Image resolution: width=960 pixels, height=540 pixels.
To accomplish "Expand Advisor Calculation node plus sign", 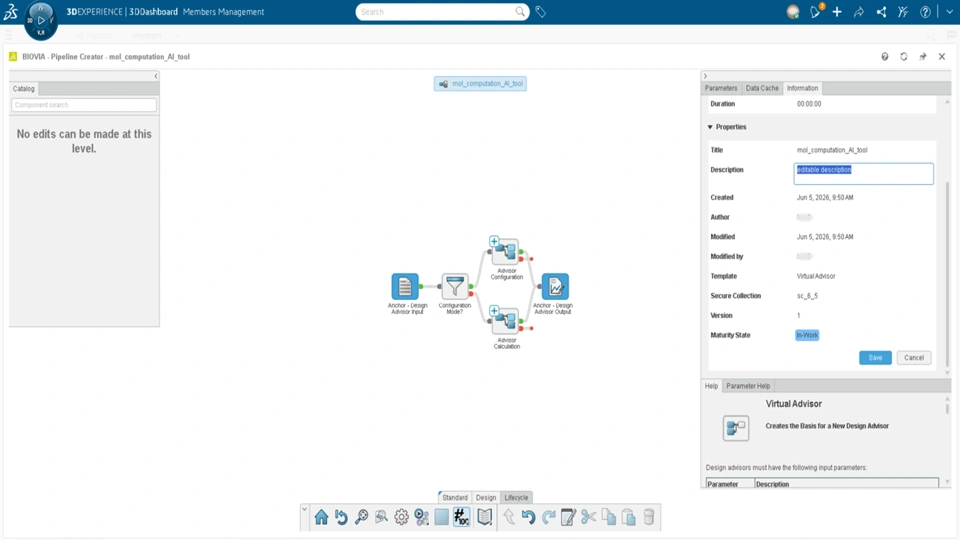I will click(x=494, y=311).
